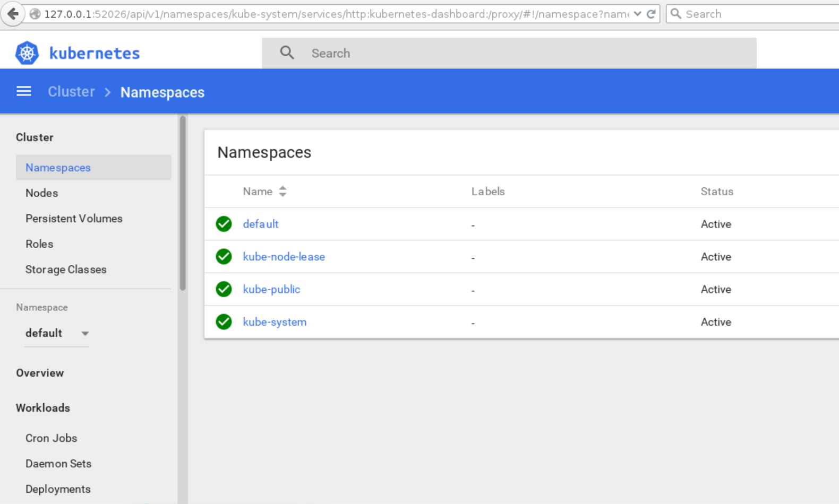Open the URL history dropdown arrow
Image resolution: width=839 pixels, height=504 pixels.
(x=637, y=14)
